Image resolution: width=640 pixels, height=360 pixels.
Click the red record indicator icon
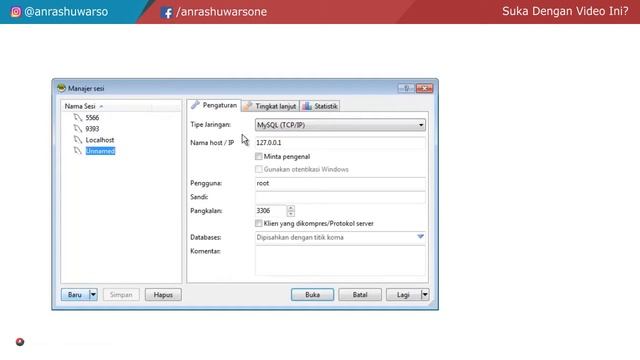coord(20,342)
